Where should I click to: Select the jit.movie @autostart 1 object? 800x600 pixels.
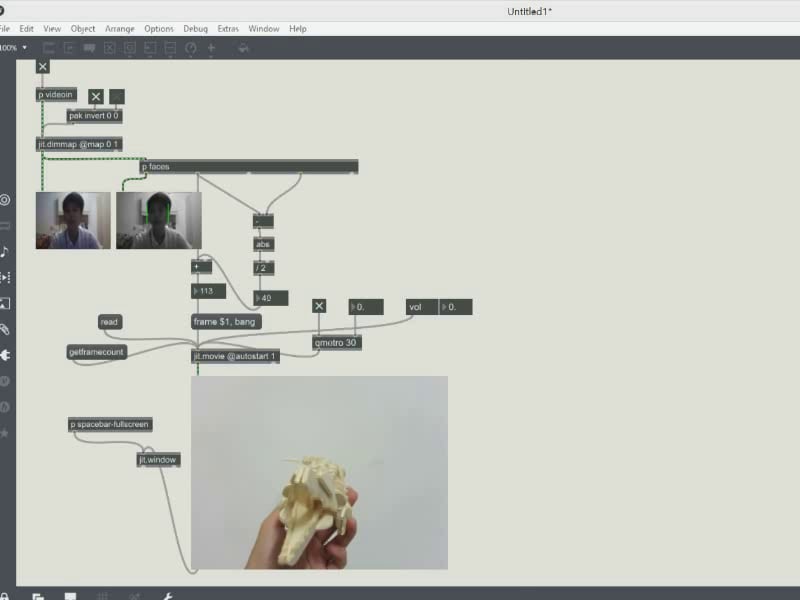point(235,356)
